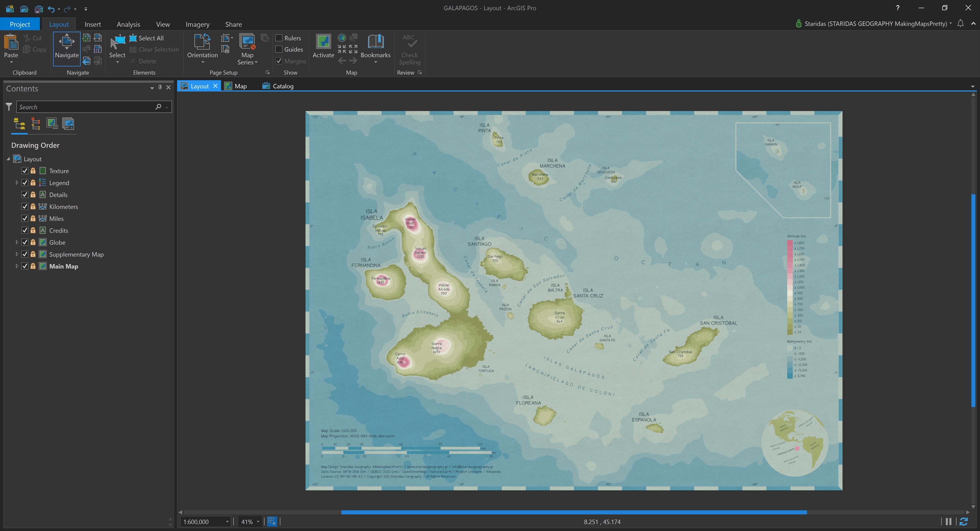Expand the Main Map tree item
The width and height of the screenshot is (980, 531).
pyautogui.click(x=17, y=266)
